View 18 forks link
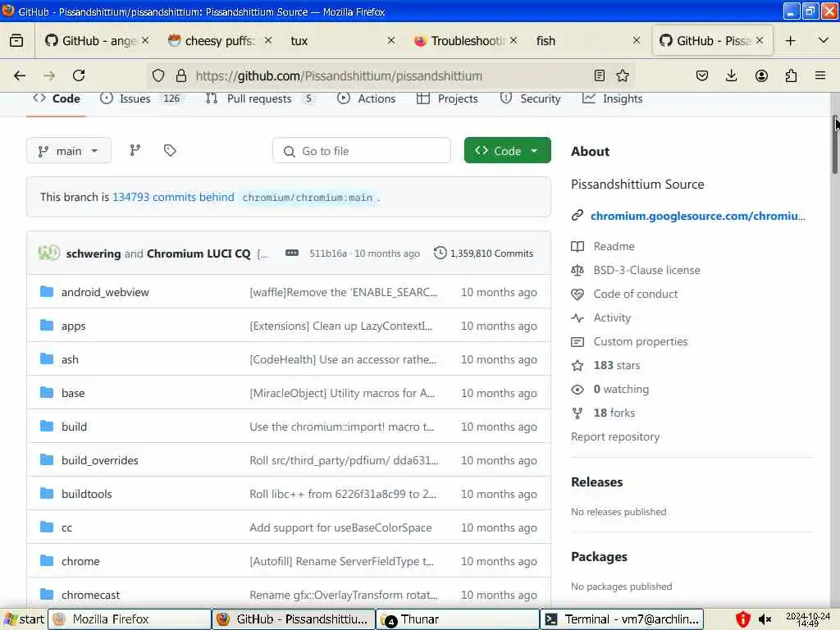The height and width of the screenshot is (630, 840). pyautogui.click(x=614, y=413)
